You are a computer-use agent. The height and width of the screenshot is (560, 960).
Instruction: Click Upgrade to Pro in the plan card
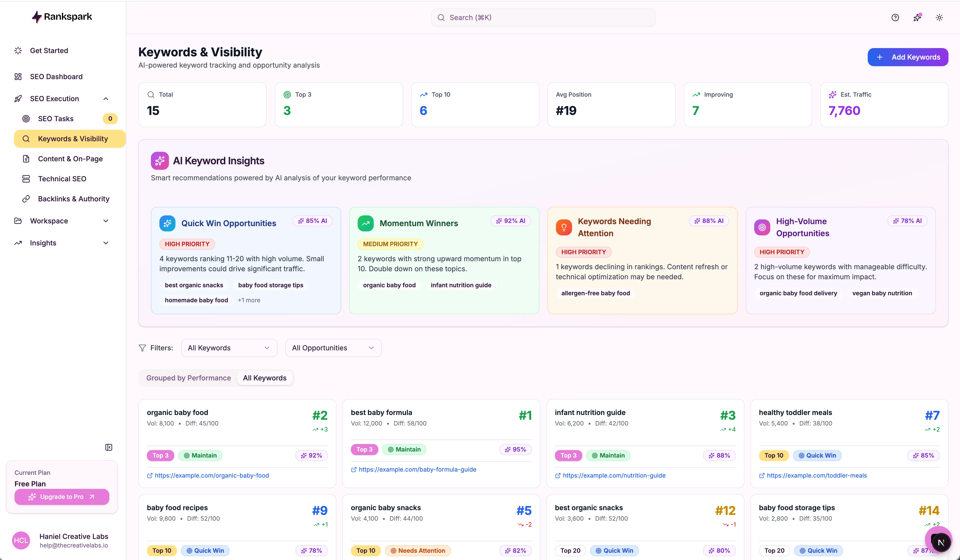pos(62,497)
